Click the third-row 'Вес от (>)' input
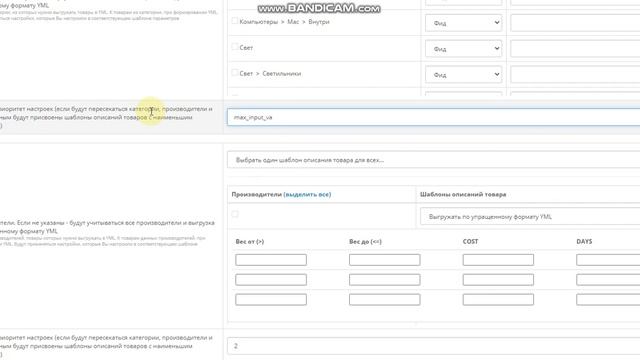Viewport: 640px width, 360px height. (x=271, y=300)
